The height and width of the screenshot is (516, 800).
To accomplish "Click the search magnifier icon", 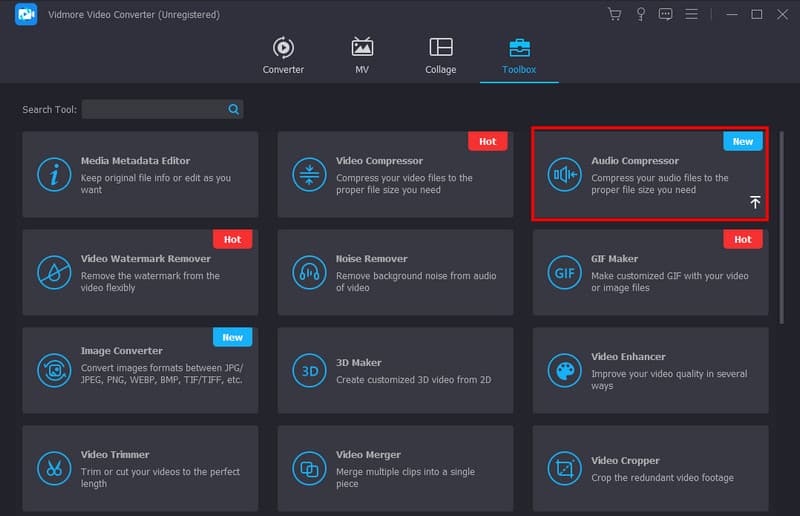I will pyautogui.click(x=234, y=109).
